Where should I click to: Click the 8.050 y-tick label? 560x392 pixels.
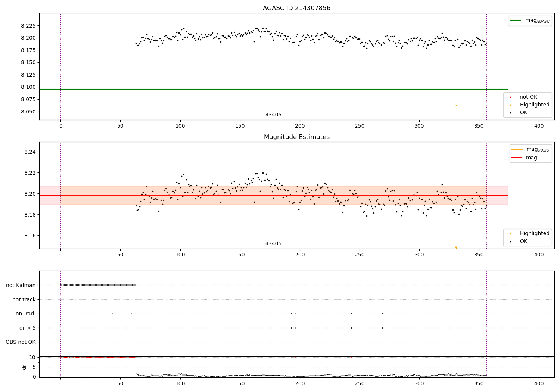pyautogui.click(x=28, y=112)
